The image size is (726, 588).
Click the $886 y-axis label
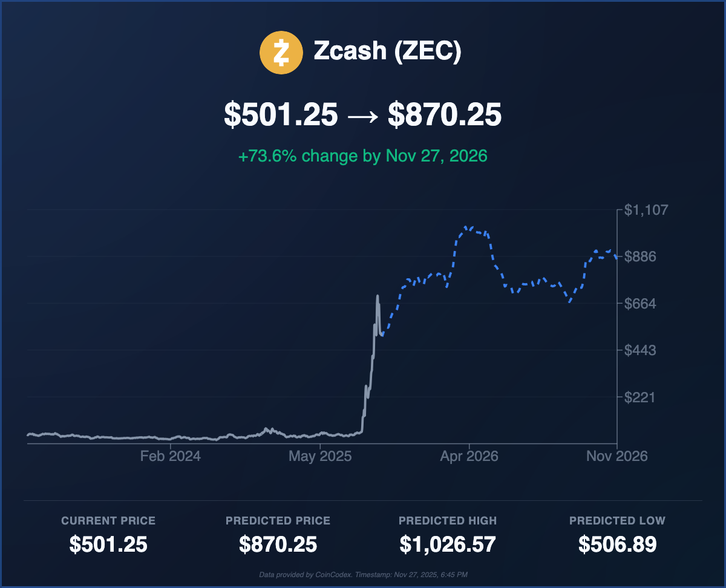(x=639, y=257)
